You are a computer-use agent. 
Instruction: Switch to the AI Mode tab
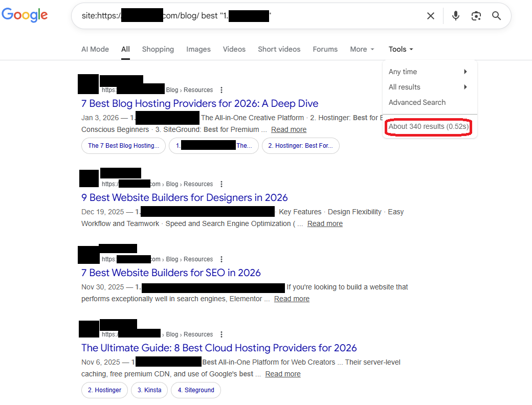click(95, 49)
